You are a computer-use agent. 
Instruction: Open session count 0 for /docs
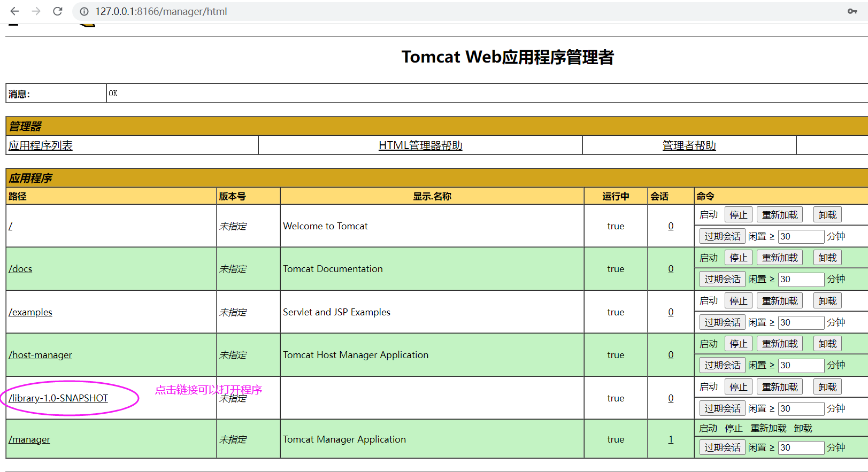671,269
